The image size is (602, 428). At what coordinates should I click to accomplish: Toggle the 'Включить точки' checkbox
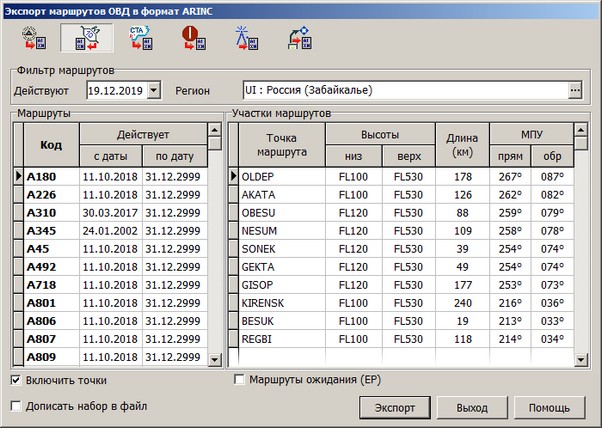[16, 381]
